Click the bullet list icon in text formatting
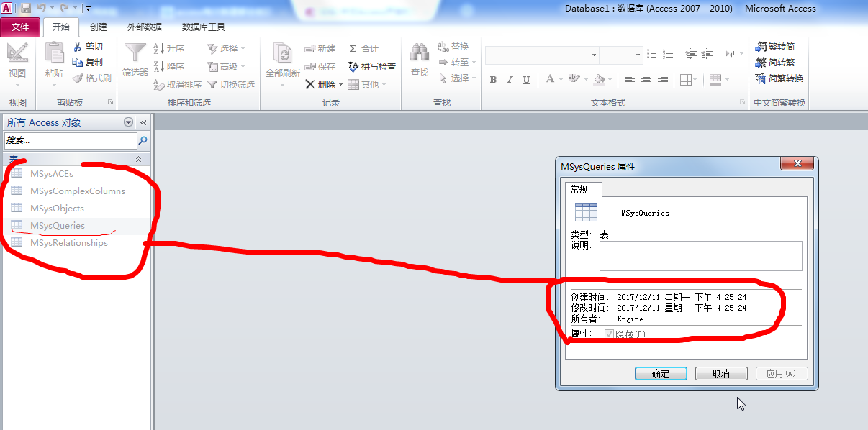Viewport: 868px width, 430px height. [x=652, y=54]
